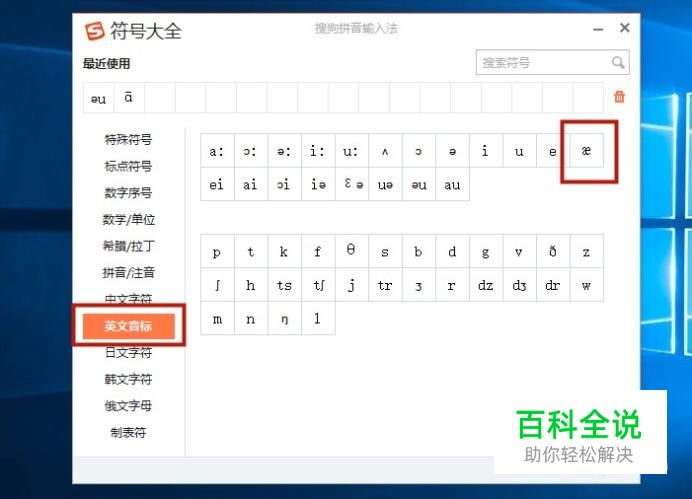Insert the æ phonetic symbol
The image size is (692, 499).
pos(586,150)
